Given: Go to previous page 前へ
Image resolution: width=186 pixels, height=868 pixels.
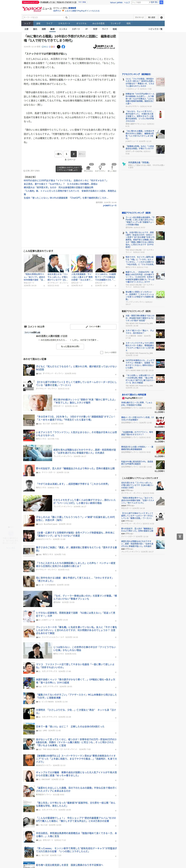Looking at the screenshot, I should tap(59, 154).
